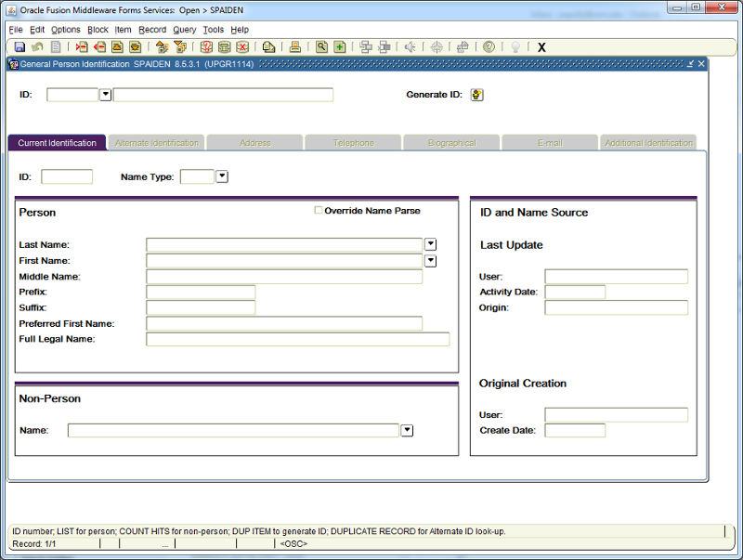Click the Next Block toolbar icon
Image resolution: width=743 pixels, height=560 pixels.
tap(180, 47)
